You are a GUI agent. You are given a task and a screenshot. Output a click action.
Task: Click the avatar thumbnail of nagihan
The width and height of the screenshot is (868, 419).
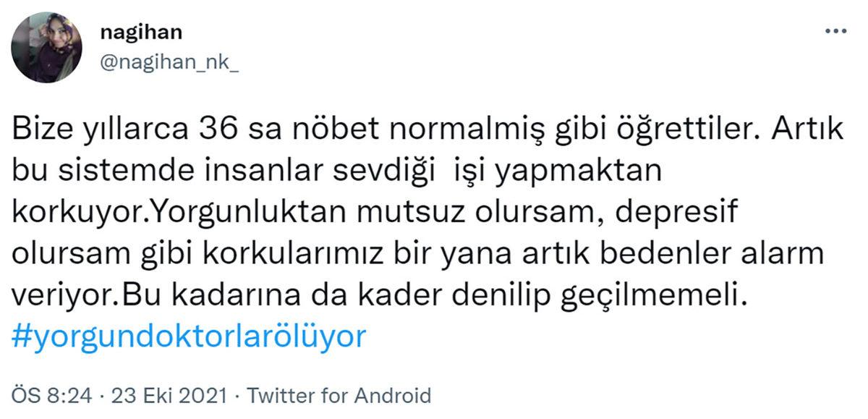[48, 46]
